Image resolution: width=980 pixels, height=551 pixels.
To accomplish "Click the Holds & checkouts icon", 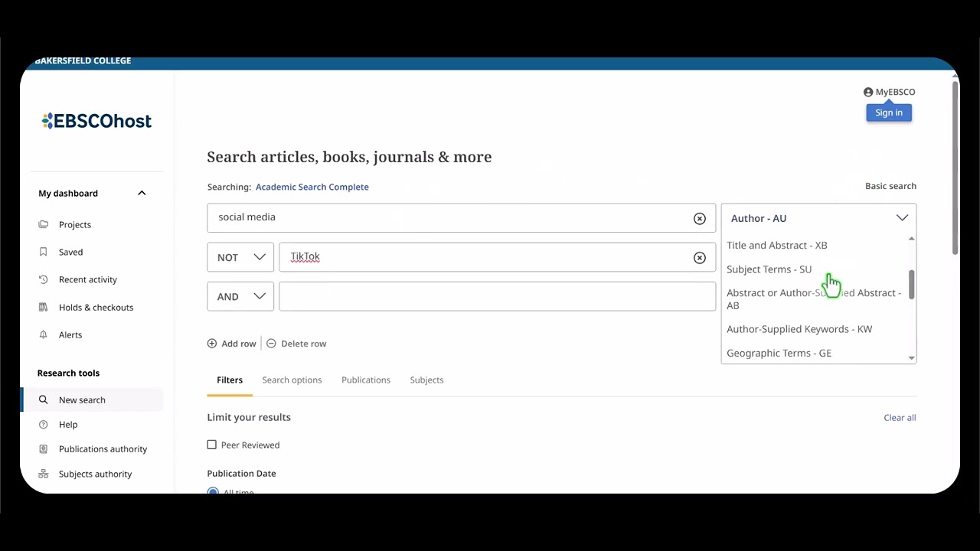I will pyautogui.click(x=44, y=307).
